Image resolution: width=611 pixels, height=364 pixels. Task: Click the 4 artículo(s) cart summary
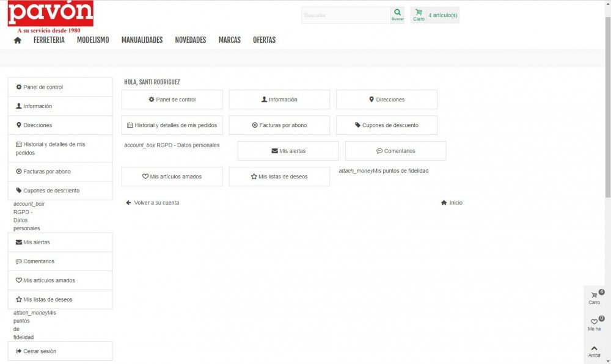tap(443, 15)
